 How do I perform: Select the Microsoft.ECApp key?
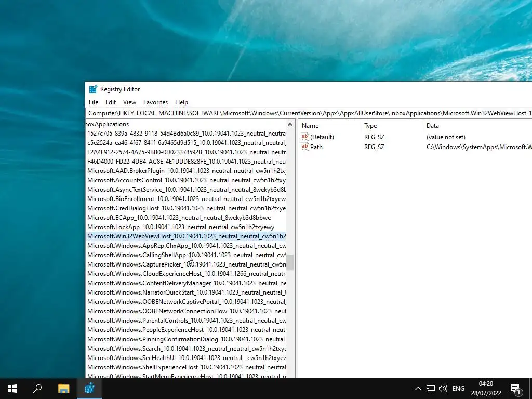pyautogui.click(x=179, y=218)
